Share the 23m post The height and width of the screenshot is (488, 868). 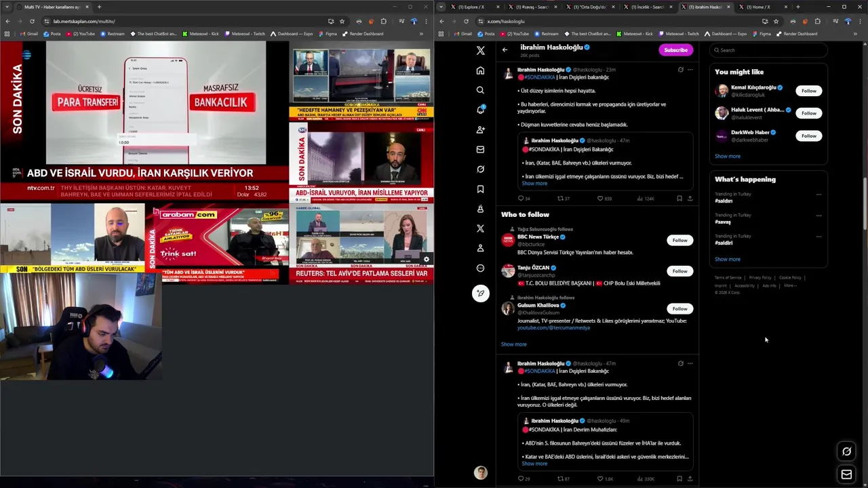click(x=690, y=199)
